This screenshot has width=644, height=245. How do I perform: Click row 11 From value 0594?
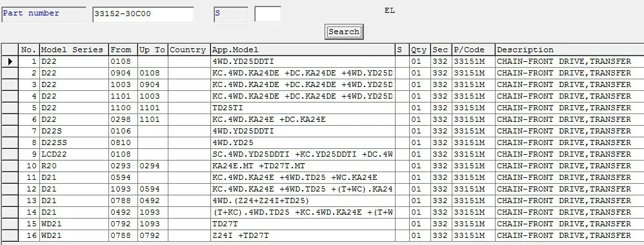click(123, 178)
